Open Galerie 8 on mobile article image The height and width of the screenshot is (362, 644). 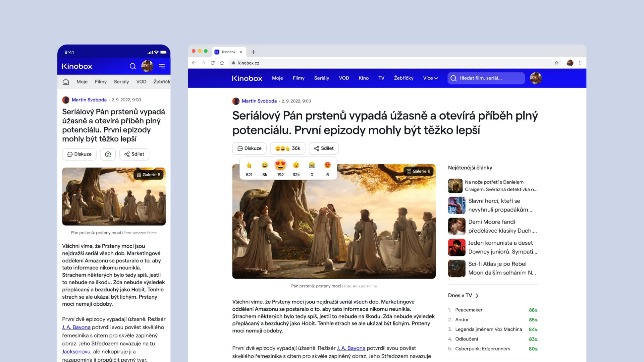coord(148,175)
